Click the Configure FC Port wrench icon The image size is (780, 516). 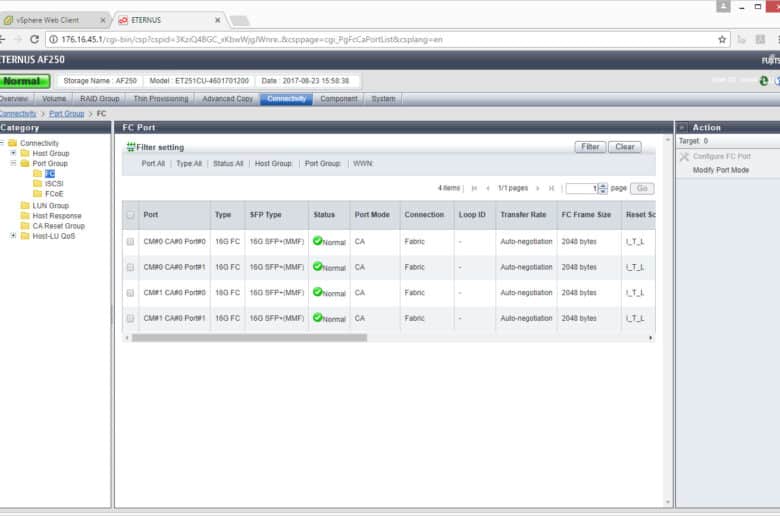(684, 157)
